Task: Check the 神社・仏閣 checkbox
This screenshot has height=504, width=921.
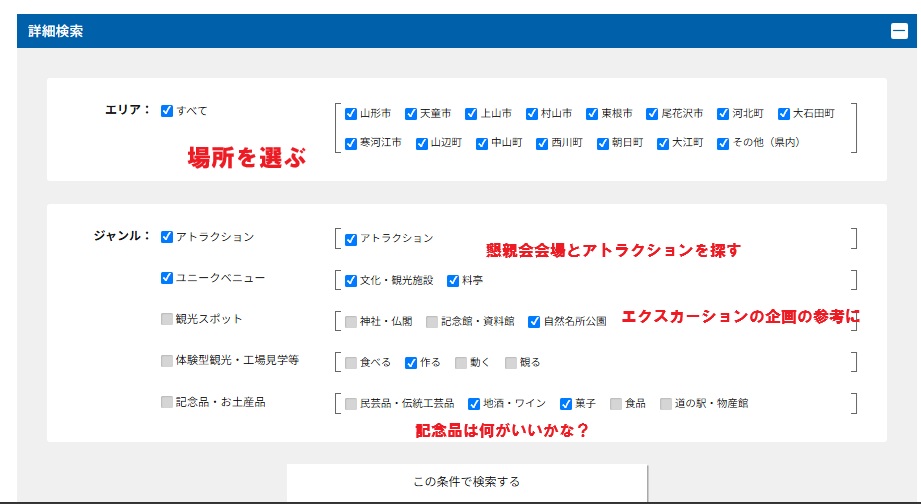Action: pos(351,322)
